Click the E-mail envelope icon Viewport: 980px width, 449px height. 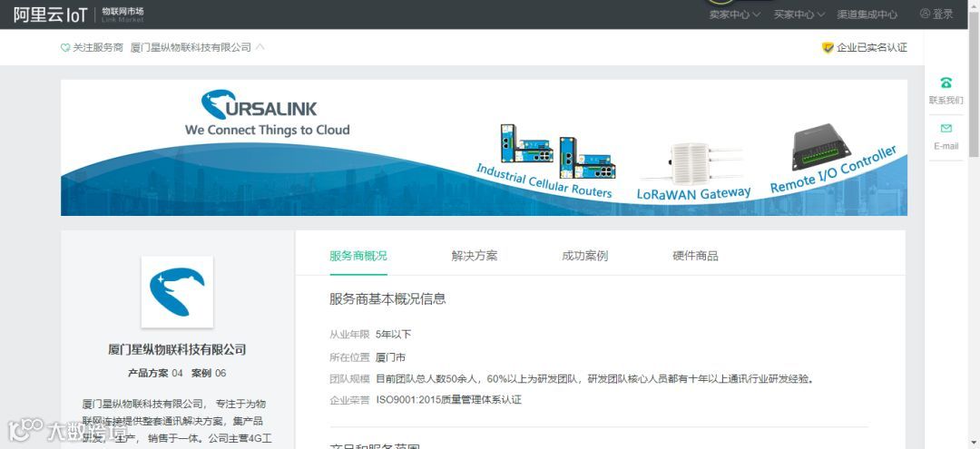tap(946, 129)
